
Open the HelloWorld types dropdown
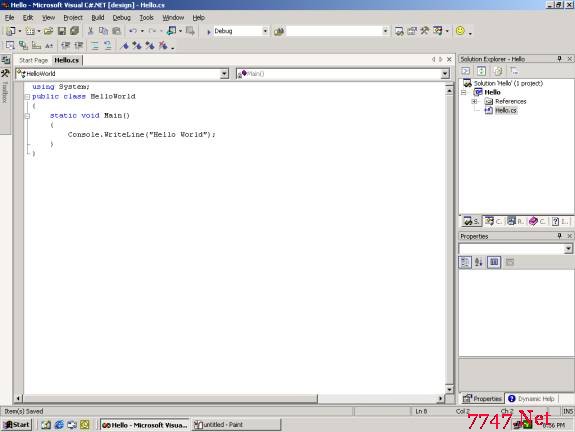pyautogui.click(x=224, y=74)
